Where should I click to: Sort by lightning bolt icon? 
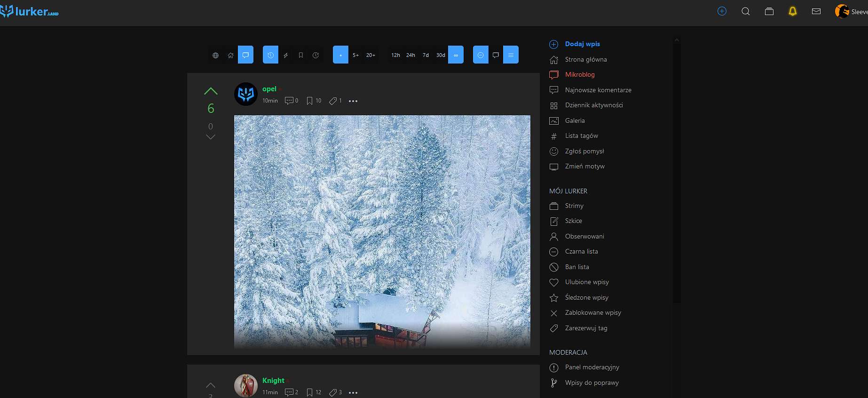pyautogui.click(x=285, y=55)
